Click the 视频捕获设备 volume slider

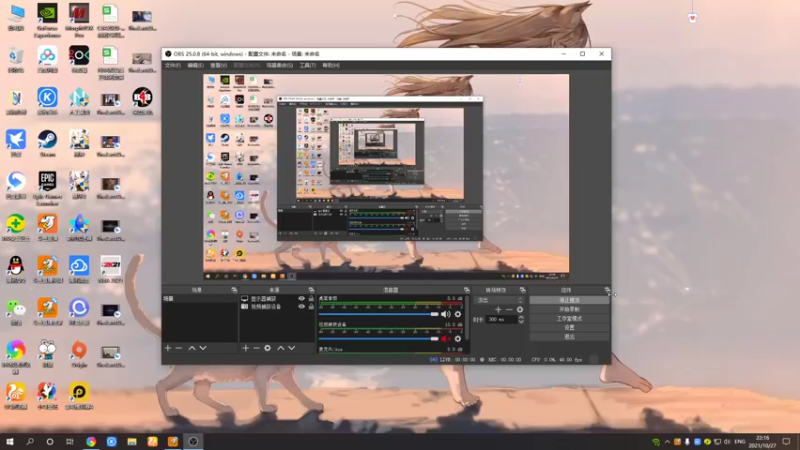378,338
